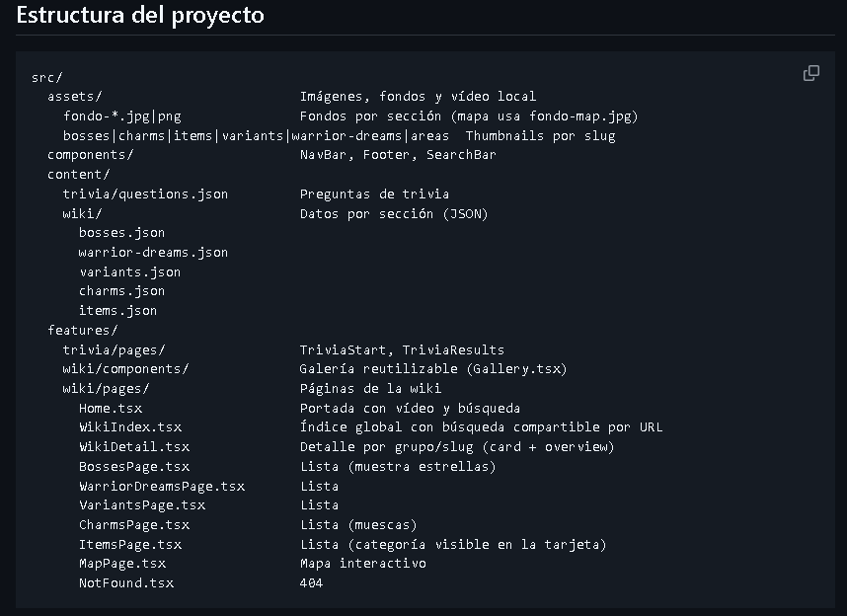The image size is (847, 616).
Task: Select the assets/ folder text
Action: 75,97
